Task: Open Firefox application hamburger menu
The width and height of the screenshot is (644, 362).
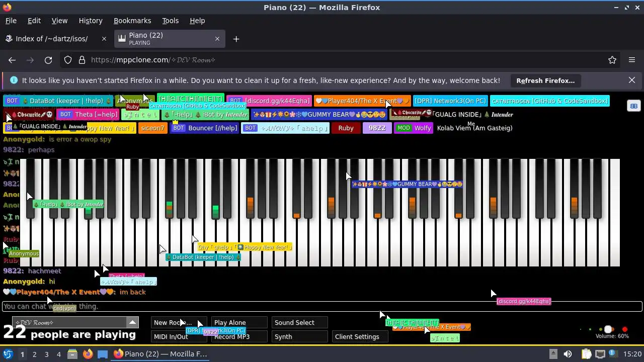Action: (x=632, y=60)
